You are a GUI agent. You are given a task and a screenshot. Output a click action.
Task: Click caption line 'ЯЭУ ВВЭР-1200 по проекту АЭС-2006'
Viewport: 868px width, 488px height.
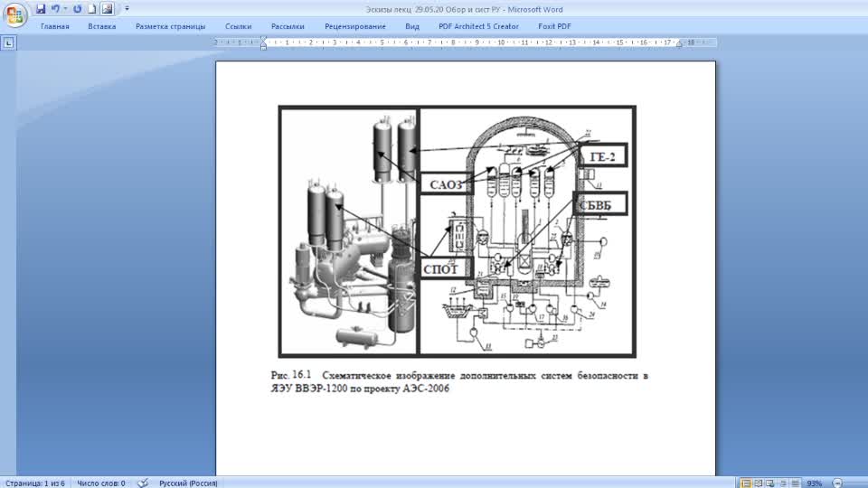[360, 389]
